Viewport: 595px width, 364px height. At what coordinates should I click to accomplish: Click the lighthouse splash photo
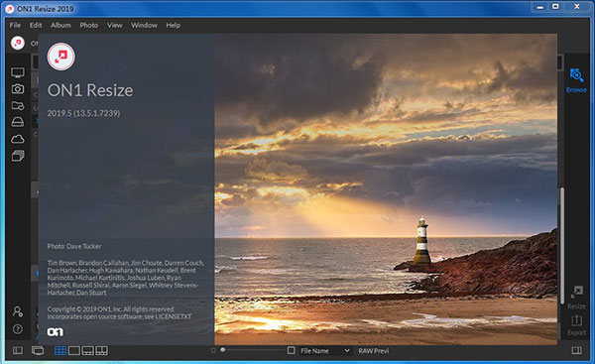(386, 189)
